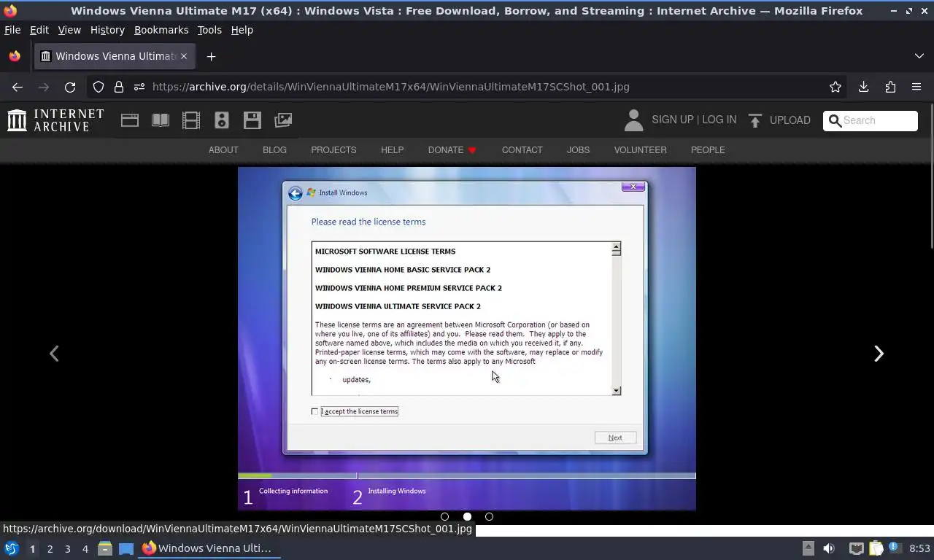The height and width of the screenshot is (560, 934).
Task: Open the VOLUNTEER link
Action: [640, 149]
